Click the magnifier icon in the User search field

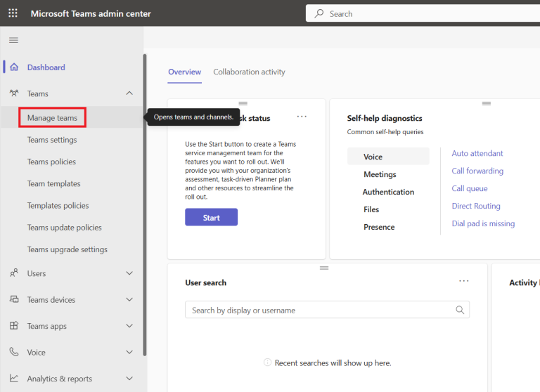[x=460, y=310]
